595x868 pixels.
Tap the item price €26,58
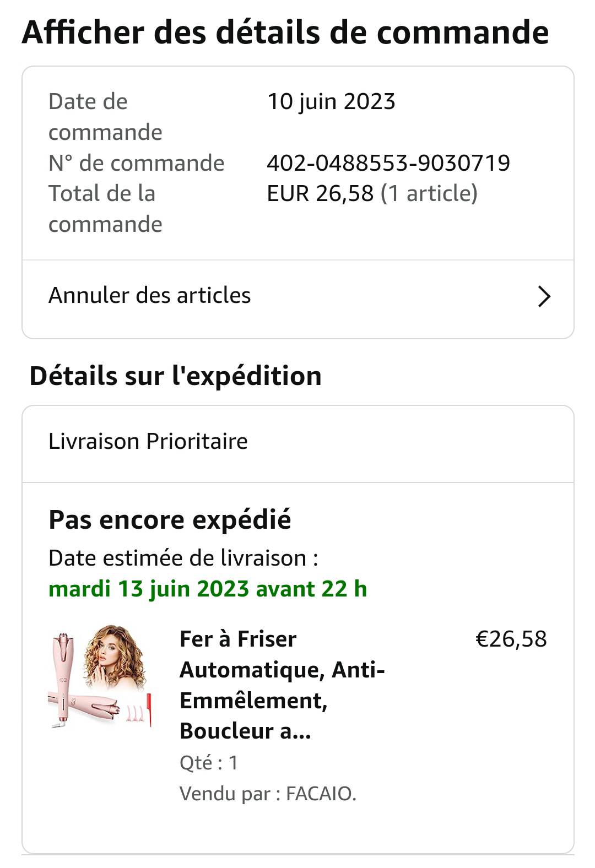click(511, 639)
